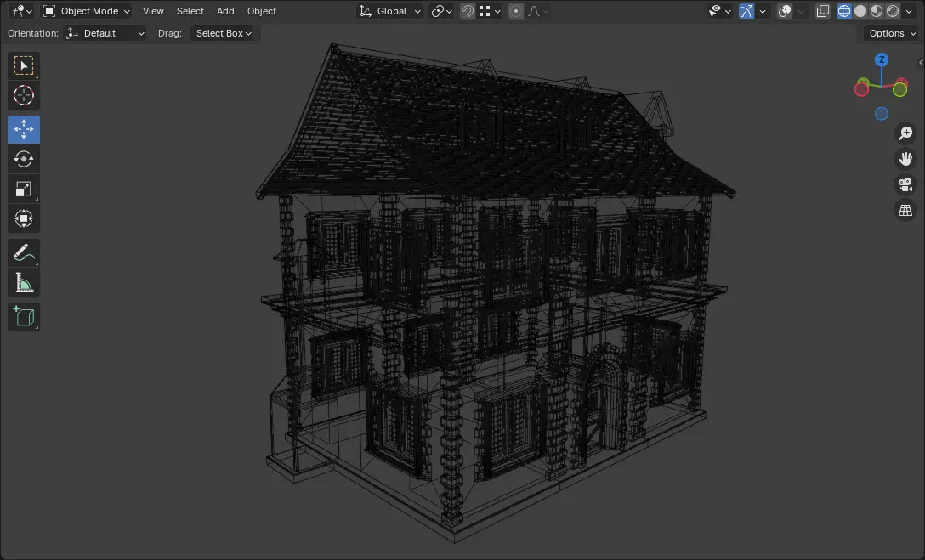Switch to Rendered shading

(893, 11)
